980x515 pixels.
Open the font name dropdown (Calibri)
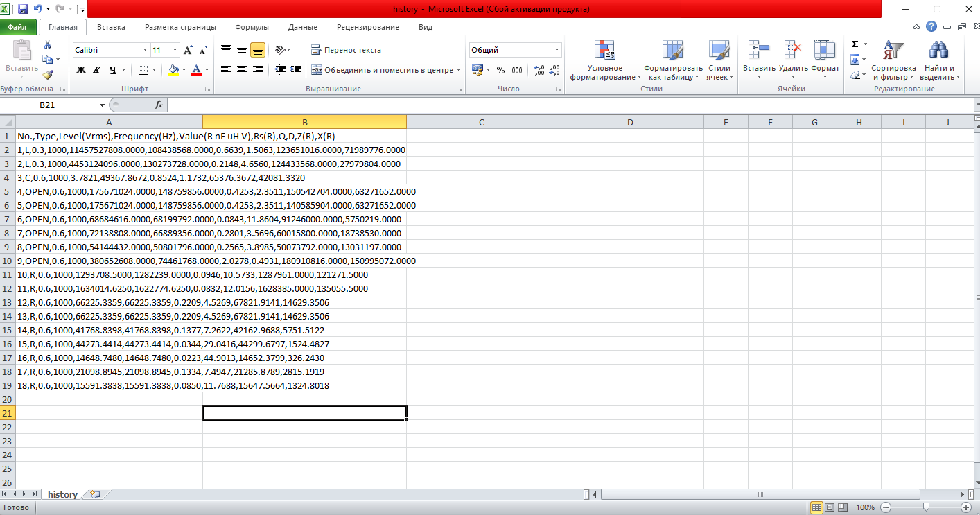tap(145, 50)
